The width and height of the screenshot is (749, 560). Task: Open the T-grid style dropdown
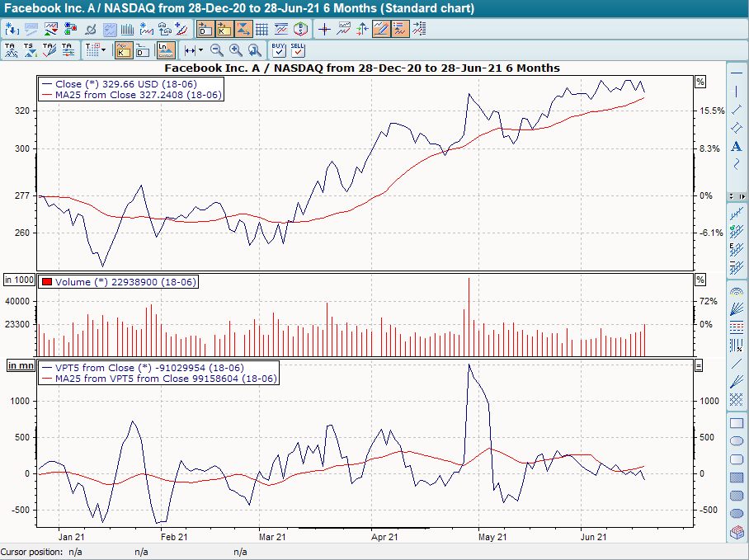coord(103,49)
